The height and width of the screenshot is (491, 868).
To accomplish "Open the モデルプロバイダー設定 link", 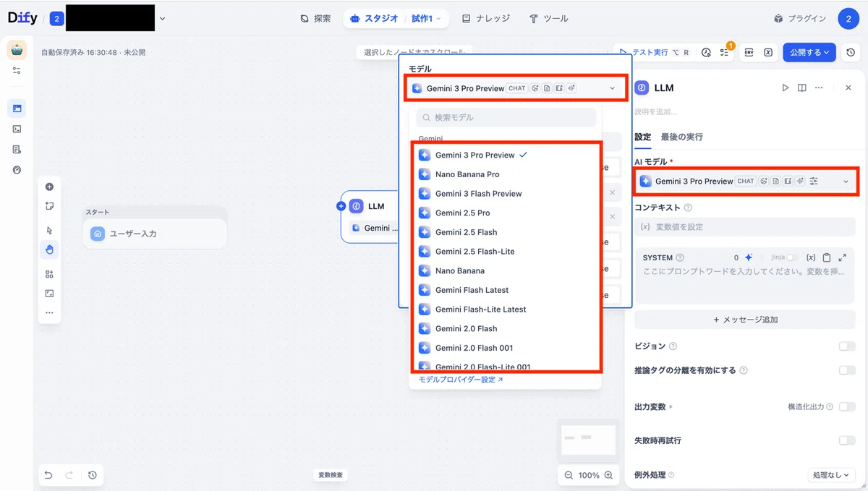I will [461, 379].
